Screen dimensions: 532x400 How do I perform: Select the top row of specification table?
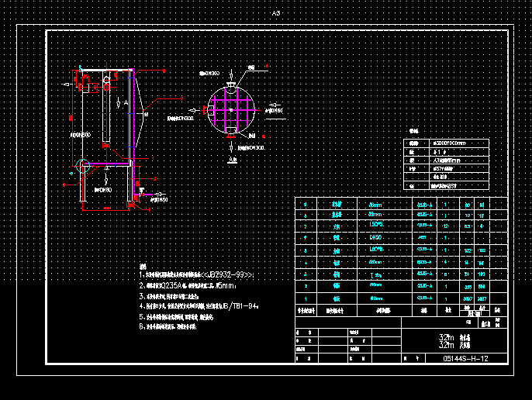[447, 143]
